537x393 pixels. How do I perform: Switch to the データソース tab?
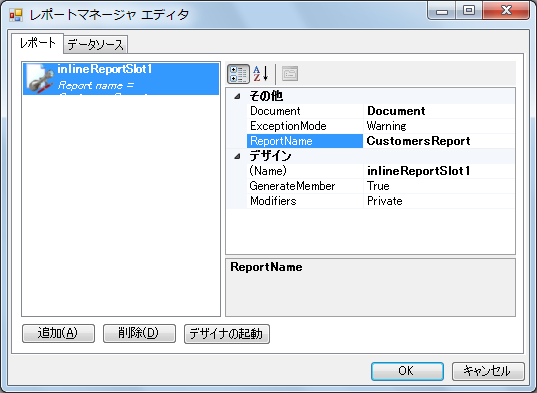(95, 45)
